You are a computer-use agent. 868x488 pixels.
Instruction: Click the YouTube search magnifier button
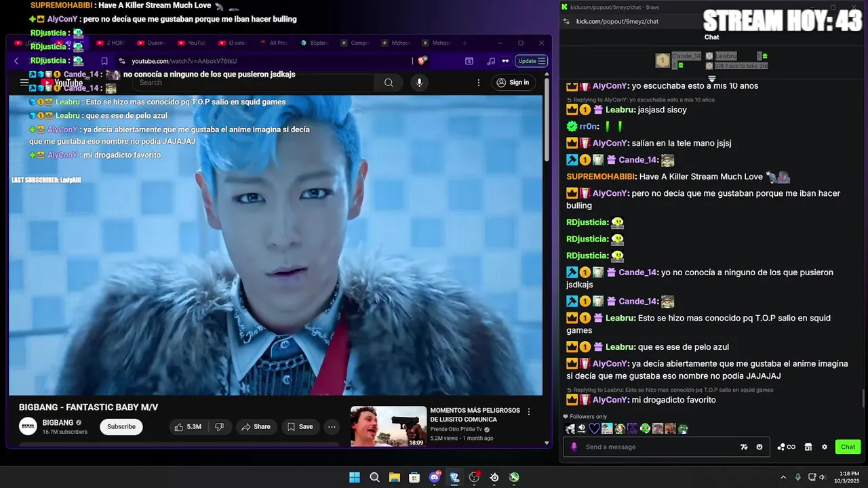point(389,83)
